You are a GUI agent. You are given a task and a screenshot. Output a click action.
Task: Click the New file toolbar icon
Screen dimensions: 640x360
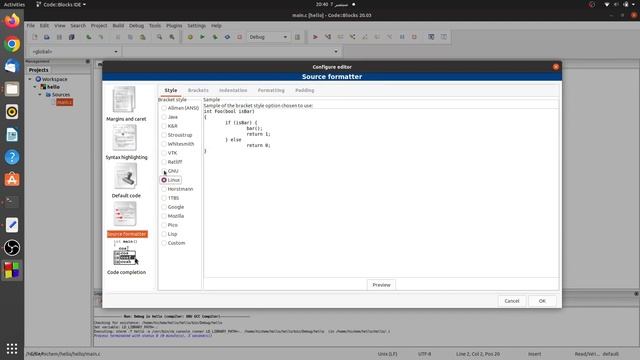(35, 37)
